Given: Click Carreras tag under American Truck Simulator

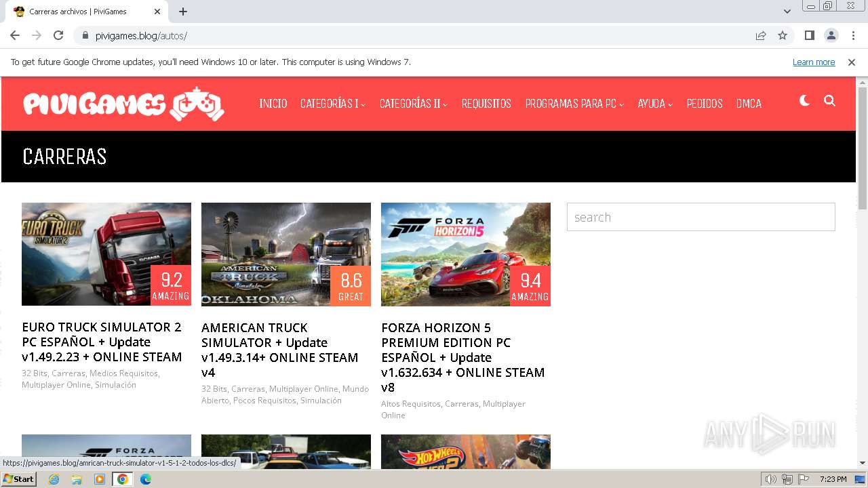Looking at the screenshot, I should point(248,389).
